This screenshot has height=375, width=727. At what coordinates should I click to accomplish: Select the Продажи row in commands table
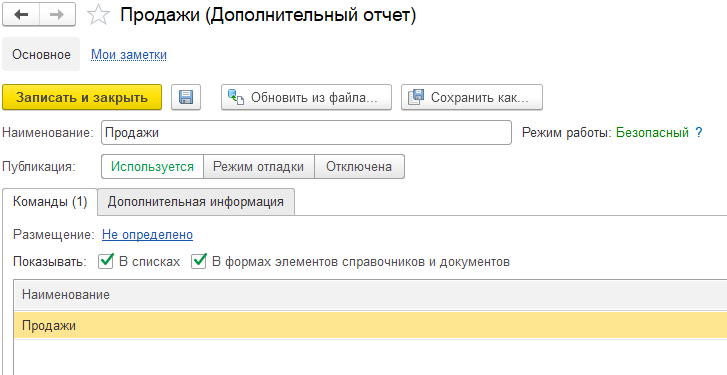[x=370, y=325]
